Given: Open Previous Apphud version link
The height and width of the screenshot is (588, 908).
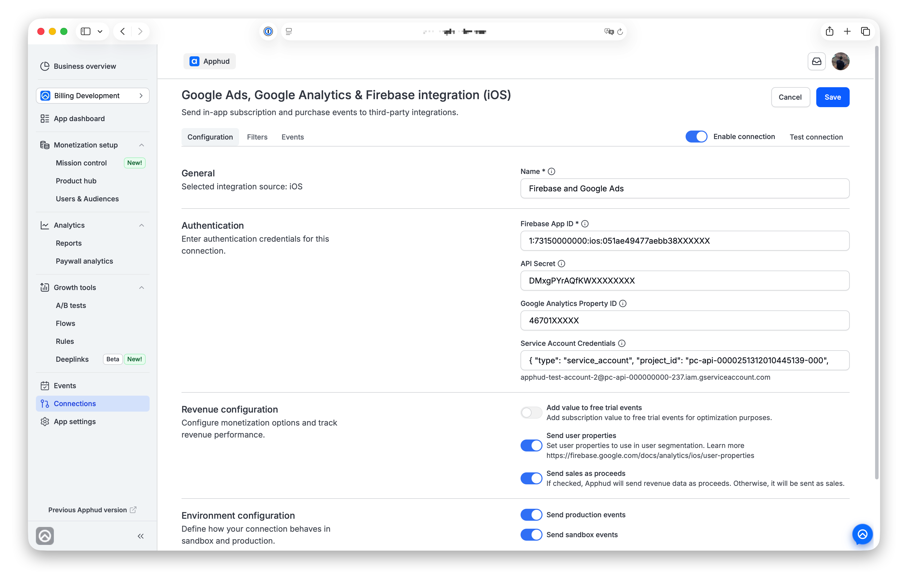Looking at the screenshot, I should tap(92, 510).
